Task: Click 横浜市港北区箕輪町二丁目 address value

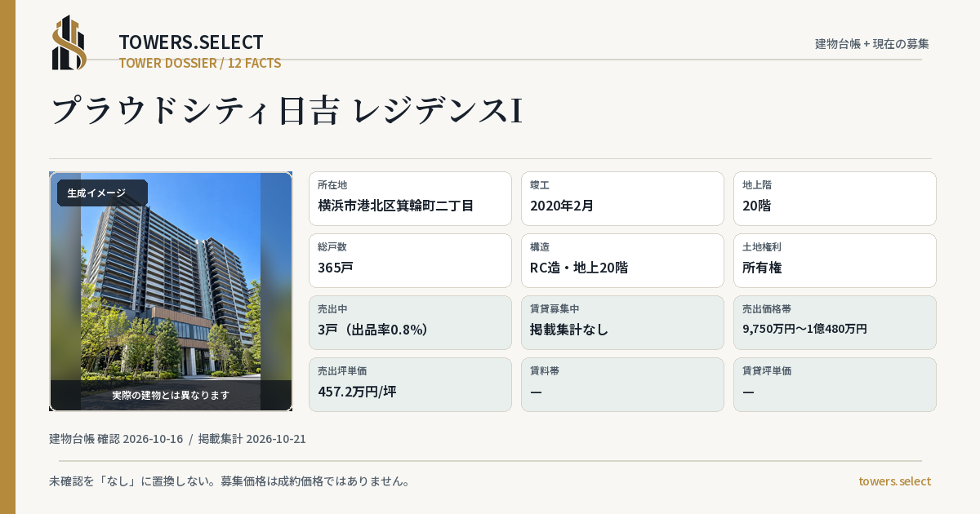Action: [x=396, y=206]
